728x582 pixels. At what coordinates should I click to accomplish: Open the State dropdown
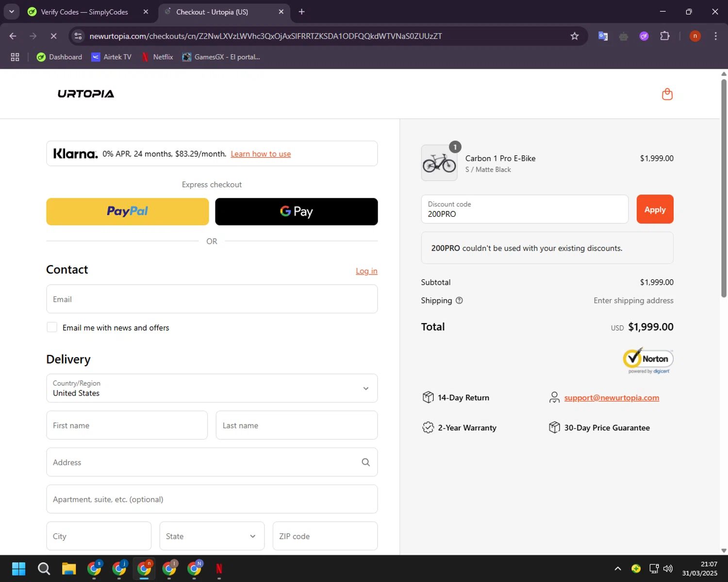click(x=212, y=536)
